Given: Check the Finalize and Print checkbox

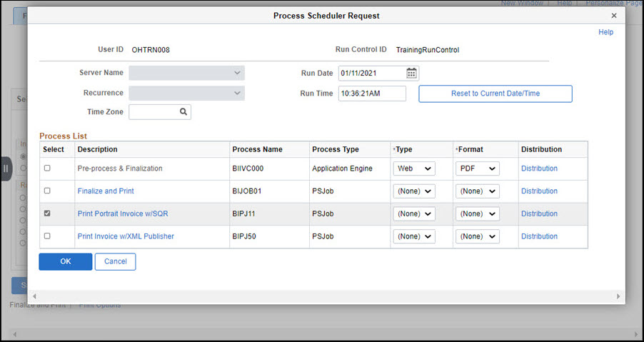Looking at the screenshot, I should click(47, 191).
